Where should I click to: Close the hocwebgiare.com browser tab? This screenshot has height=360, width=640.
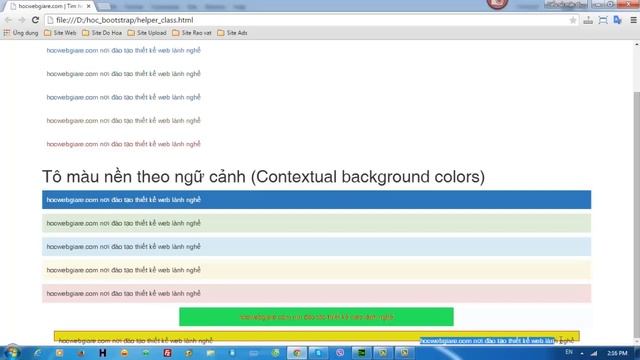pos(89,6)
